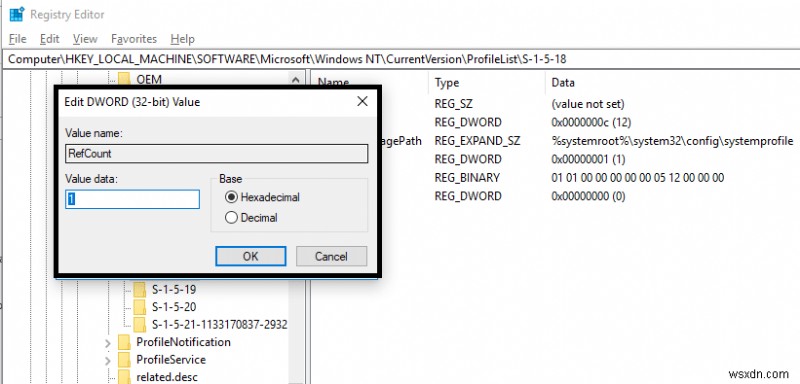The width and height of the screenshot is (800, 384).
Task: Click the Value data input field
Action: click(x=132, y=199)
